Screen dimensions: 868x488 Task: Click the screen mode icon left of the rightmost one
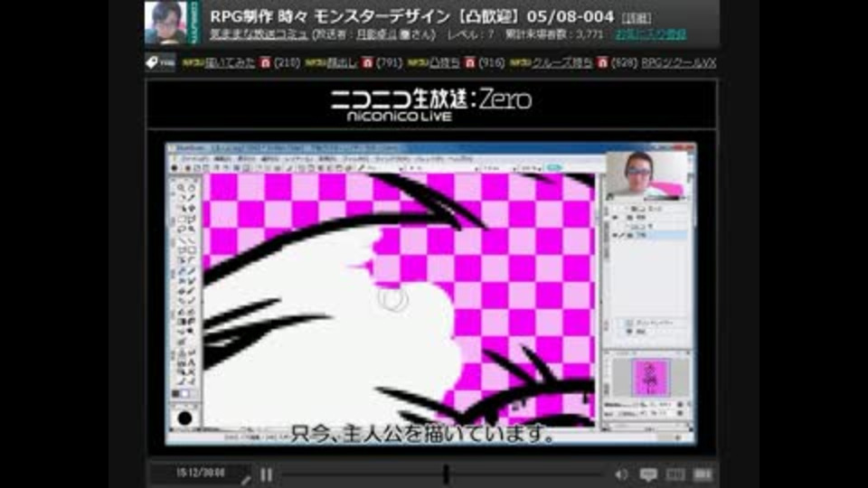[x=675, y=474]
